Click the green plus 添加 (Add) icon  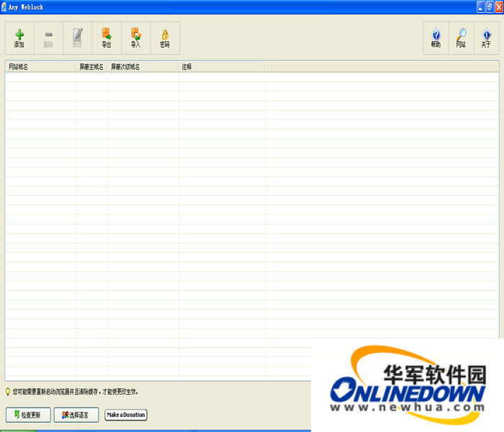pyautogui.click(x=19, y=37)
